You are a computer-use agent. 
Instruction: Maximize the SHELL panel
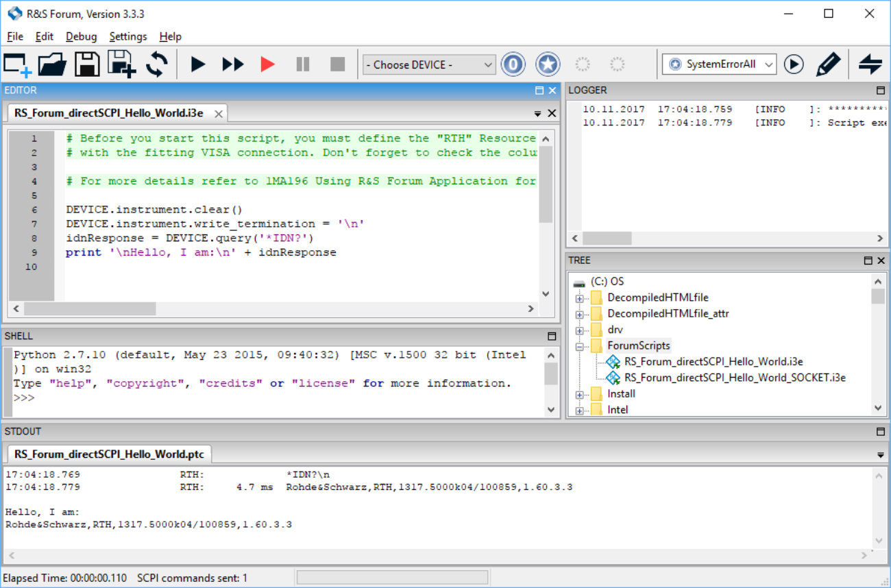pos(552,336)
